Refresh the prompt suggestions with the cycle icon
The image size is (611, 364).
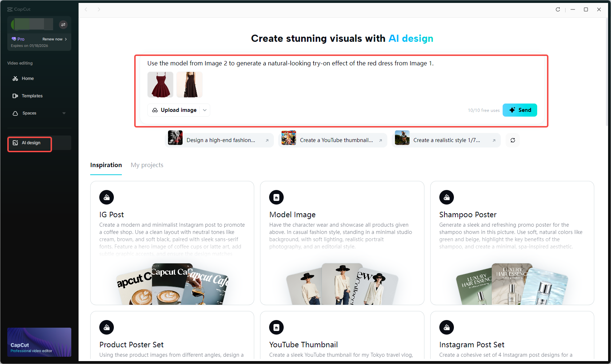(512, 140)
